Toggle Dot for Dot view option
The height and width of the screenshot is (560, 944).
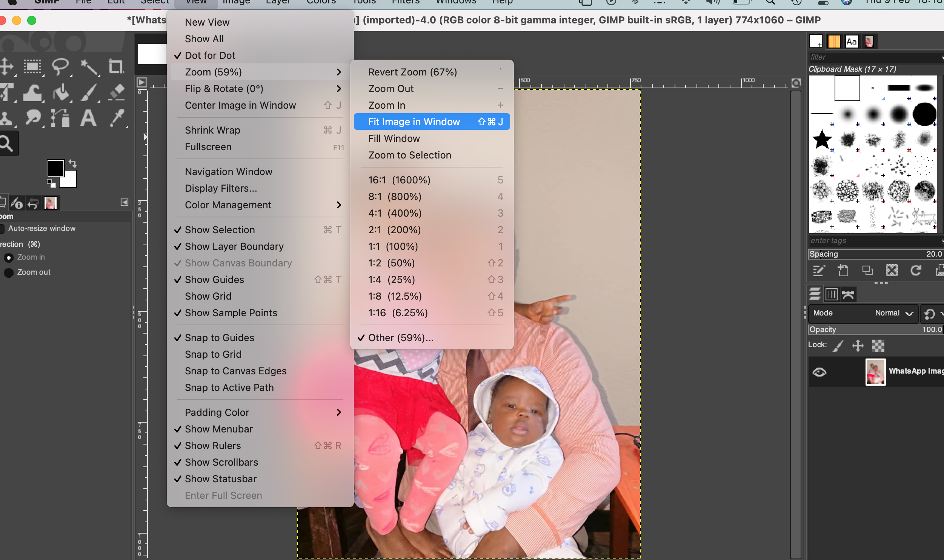coord(260,55)
